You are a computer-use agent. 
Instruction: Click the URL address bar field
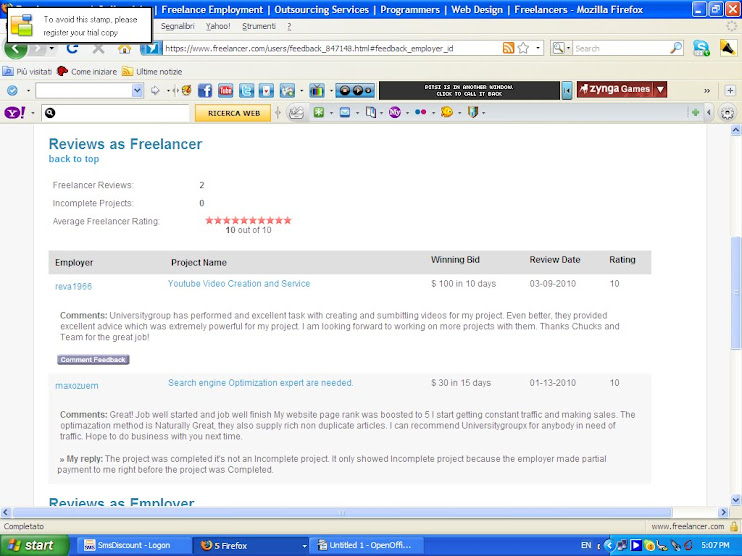(331, 48)
